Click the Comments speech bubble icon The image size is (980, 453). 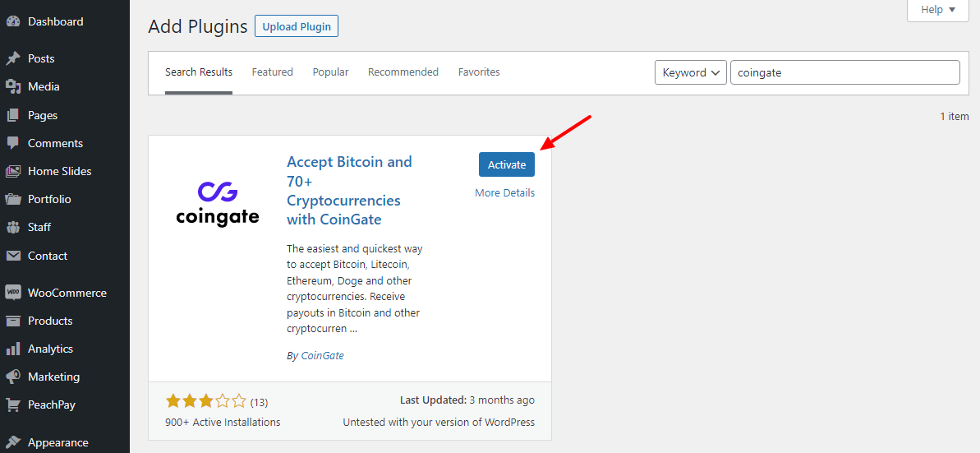tap(13, 143)
